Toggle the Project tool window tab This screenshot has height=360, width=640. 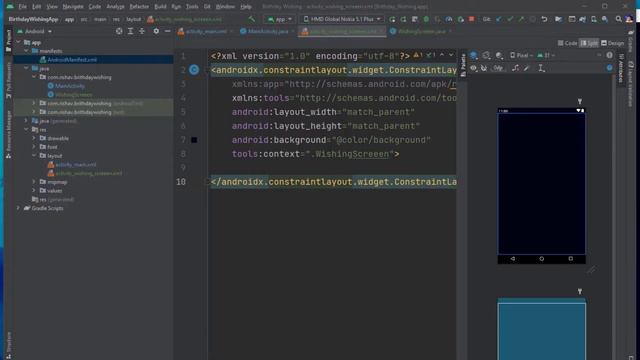point(9,40)
